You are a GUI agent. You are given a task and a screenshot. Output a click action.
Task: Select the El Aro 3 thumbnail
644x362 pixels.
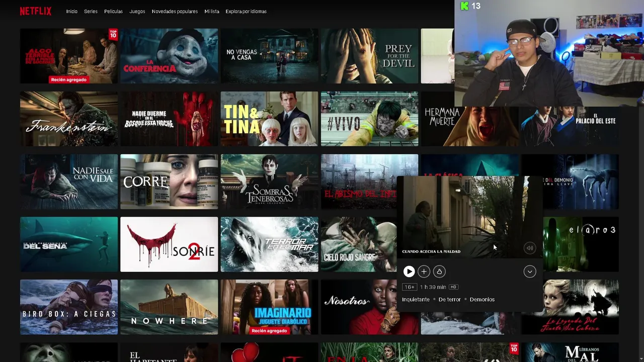pyautogui.click(x=581, y=244)
